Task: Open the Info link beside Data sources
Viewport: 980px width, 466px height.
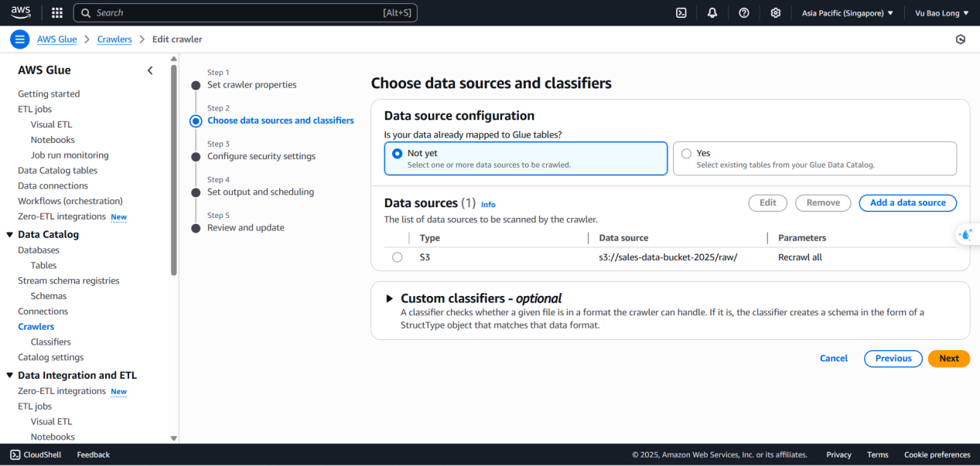Action: [488, 205]
